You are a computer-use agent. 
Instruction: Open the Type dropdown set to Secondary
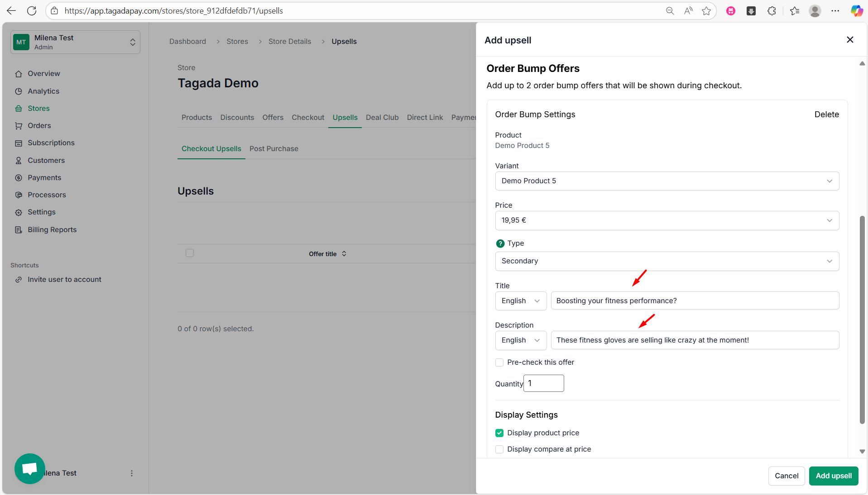(667, 261)
